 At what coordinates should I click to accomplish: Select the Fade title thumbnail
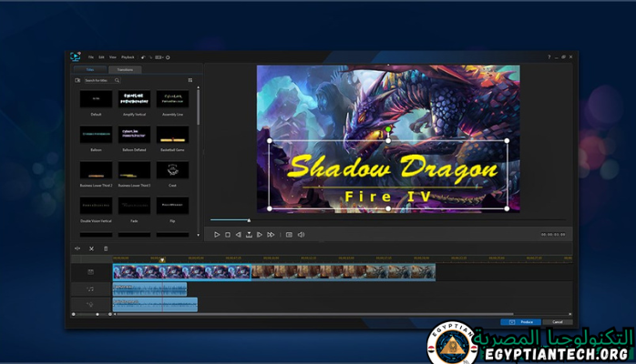[x=134, y=206]
